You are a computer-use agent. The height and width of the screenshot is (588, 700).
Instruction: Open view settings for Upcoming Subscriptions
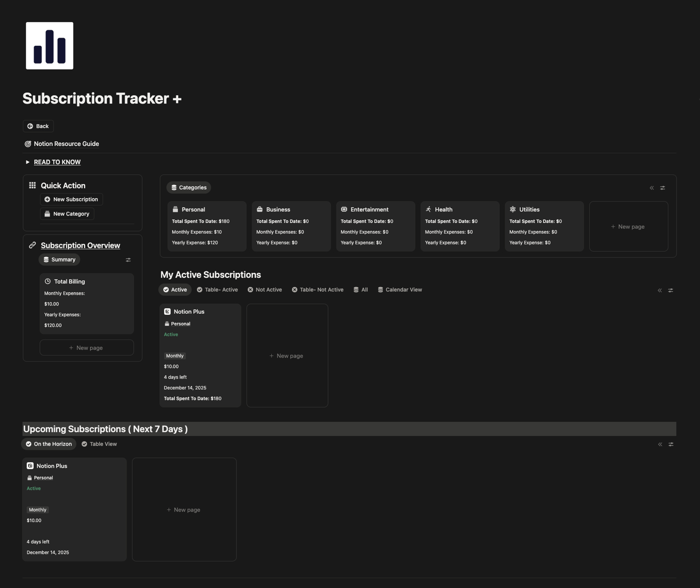coord(671,444)
